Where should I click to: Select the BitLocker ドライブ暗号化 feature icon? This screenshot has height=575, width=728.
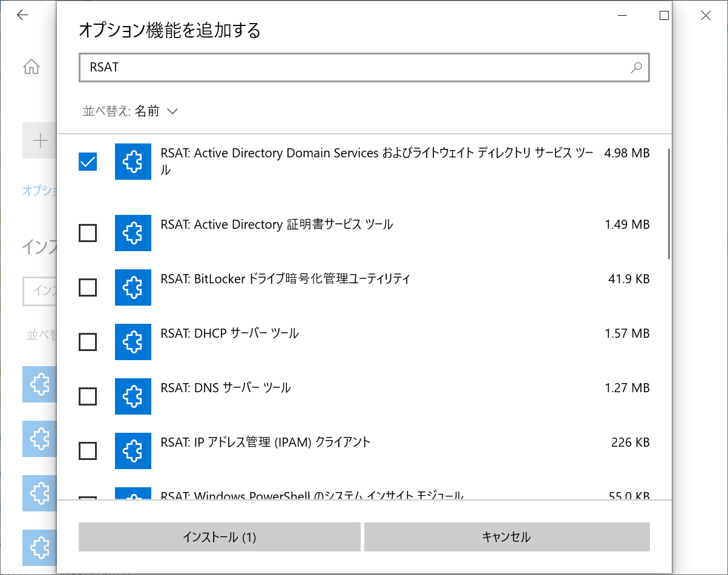[133, 287]
